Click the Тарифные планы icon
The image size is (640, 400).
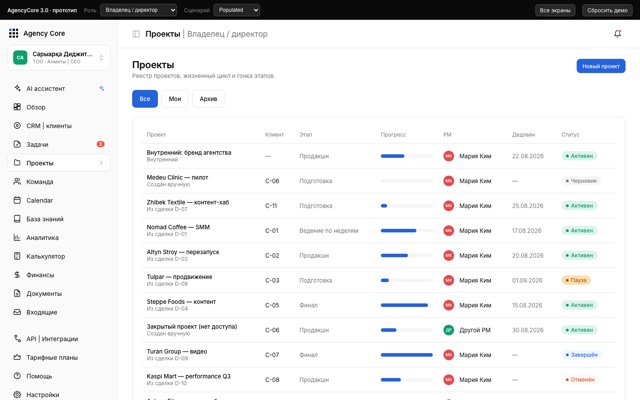pyautogui.click(x=17, y=357)
